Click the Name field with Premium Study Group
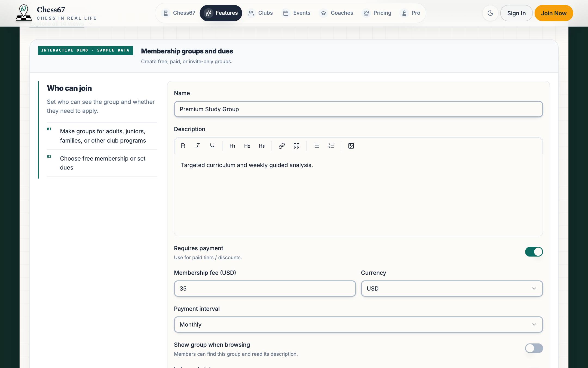 point(358,109)
